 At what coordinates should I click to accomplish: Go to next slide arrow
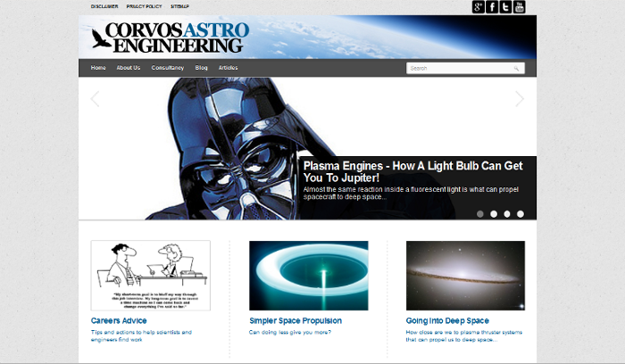click(520, 99)
